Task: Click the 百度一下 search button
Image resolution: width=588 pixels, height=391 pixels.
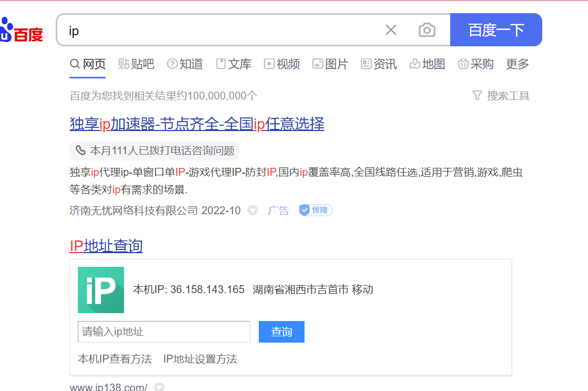Action: click(x=496, y=30)
